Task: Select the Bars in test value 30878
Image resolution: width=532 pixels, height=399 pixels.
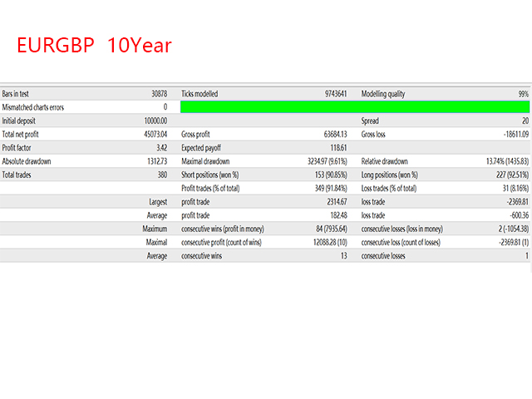Action: coord(156,94)
